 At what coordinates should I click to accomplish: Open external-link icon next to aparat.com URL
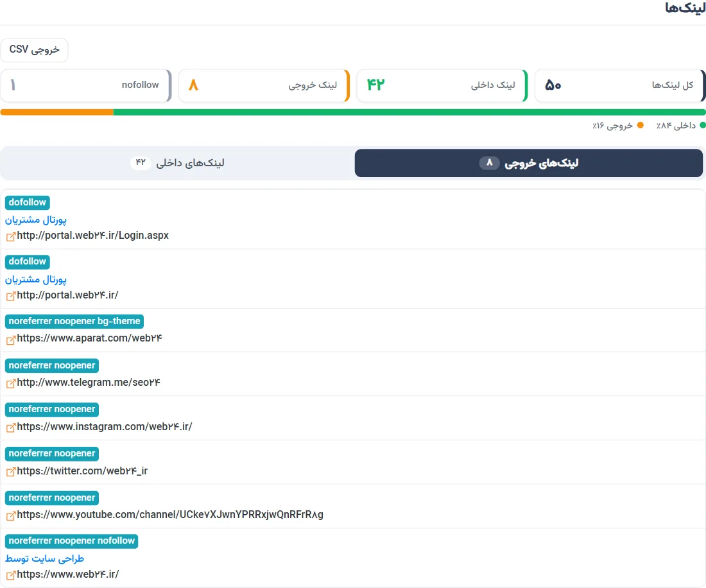(11, 340)
